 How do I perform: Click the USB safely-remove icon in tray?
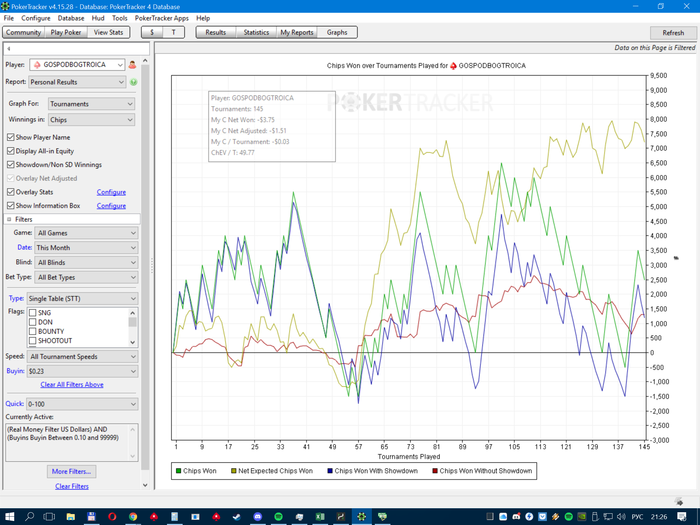click(x=595, y=517)
